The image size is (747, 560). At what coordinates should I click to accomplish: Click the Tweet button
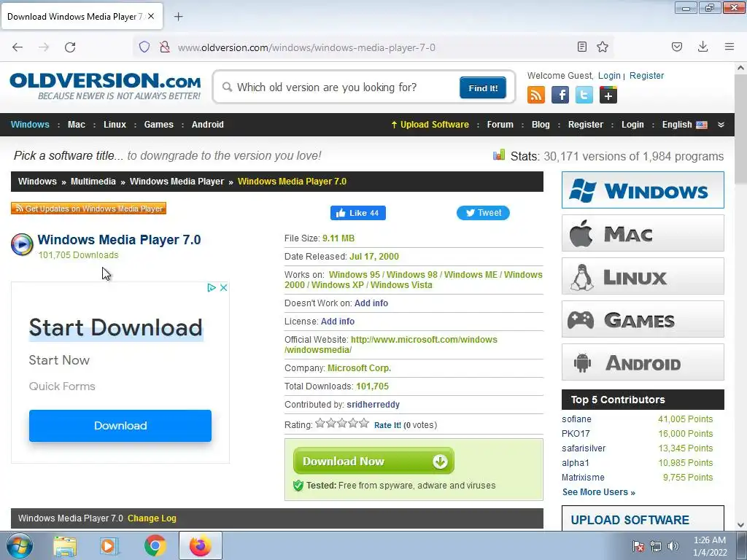483,213
